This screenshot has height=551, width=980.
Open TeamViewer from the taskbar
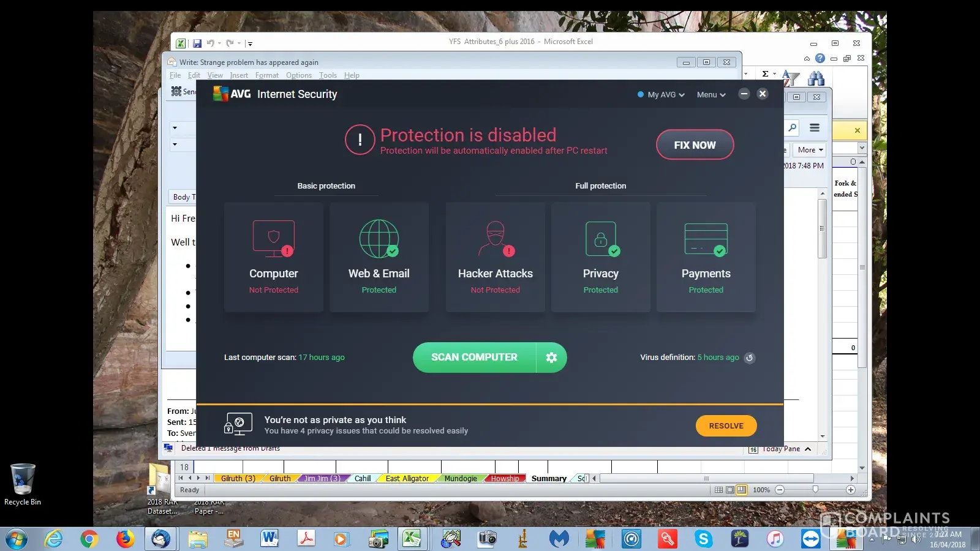811,539
